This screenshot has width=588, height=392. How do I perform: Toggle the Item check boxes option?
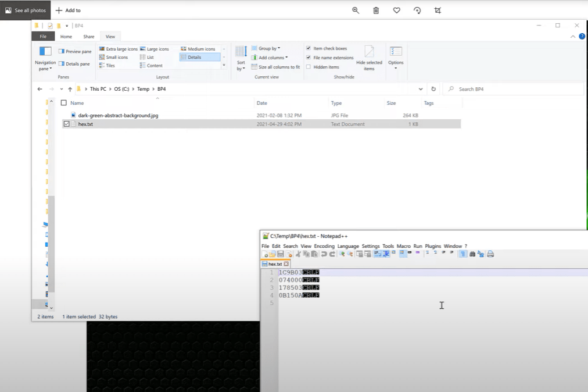[309, 48]
